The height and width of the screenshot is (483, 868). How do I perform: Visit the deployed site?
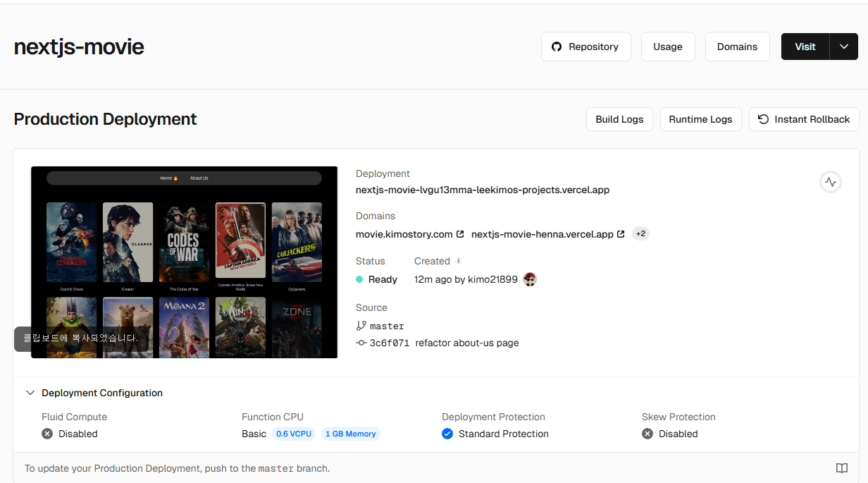click(805, 47)
